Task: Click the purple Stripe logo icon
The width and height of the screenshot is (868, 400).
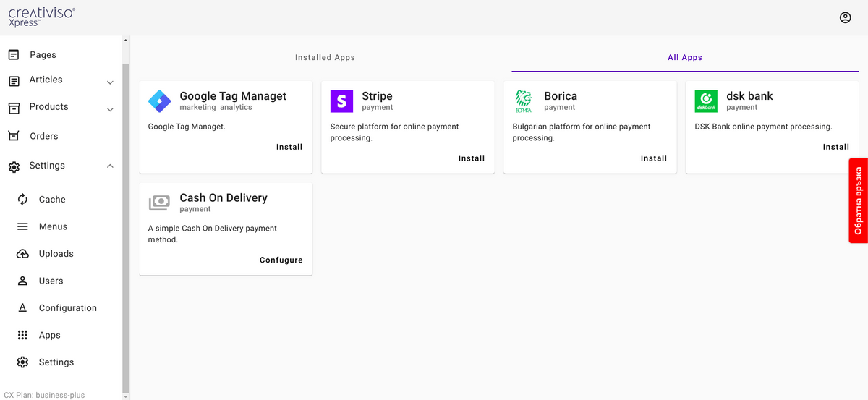Action: tap(341, 101)
